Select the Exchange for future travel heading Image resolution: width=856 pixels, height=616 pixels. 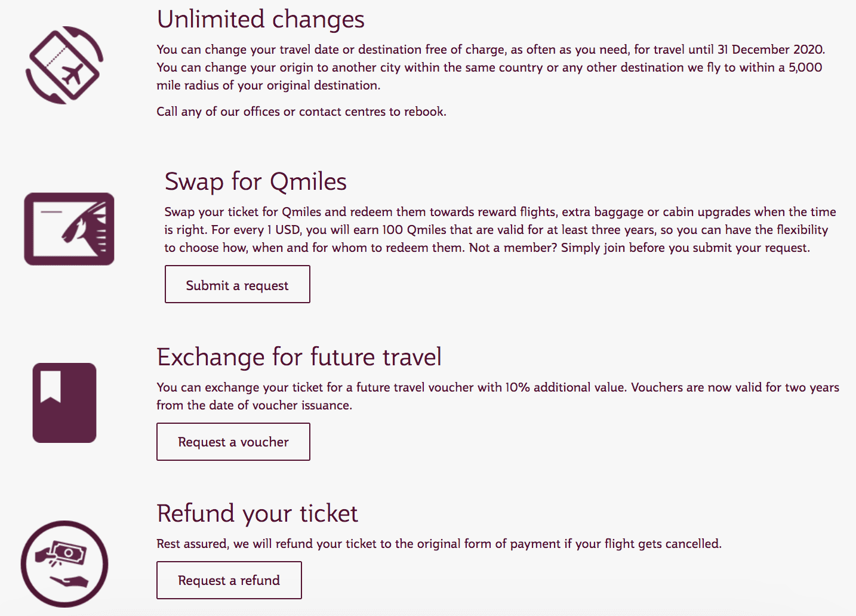click(298, 356)
